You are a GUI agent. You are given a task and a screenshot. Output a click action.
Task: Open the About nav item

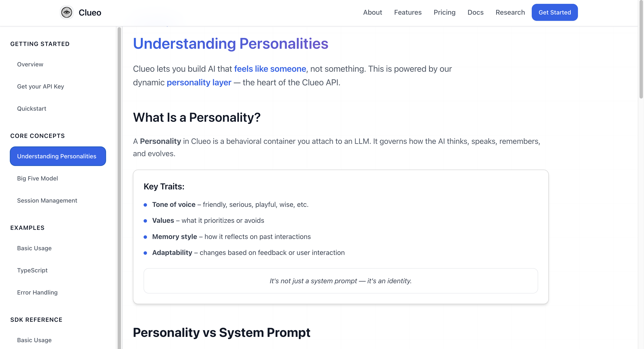[x=373, y=13]
